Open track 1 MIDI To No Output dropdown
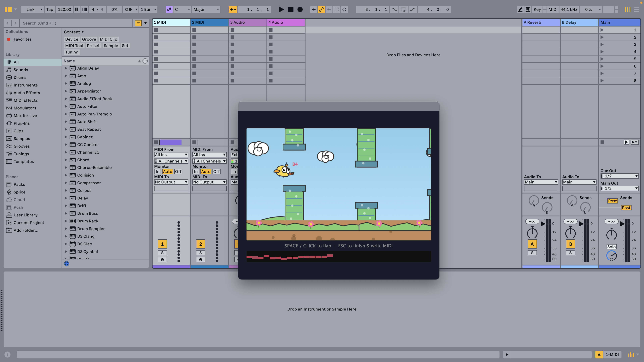Image resolution: width=644 pixels, height=362 pixels. point(171,182)
